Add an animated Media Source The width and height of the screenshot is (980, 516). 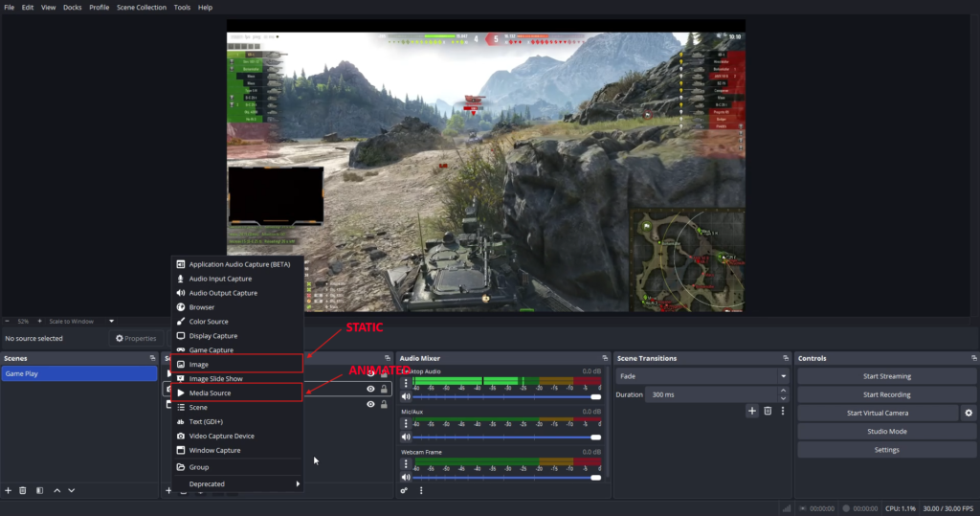(x=237, y=393)
